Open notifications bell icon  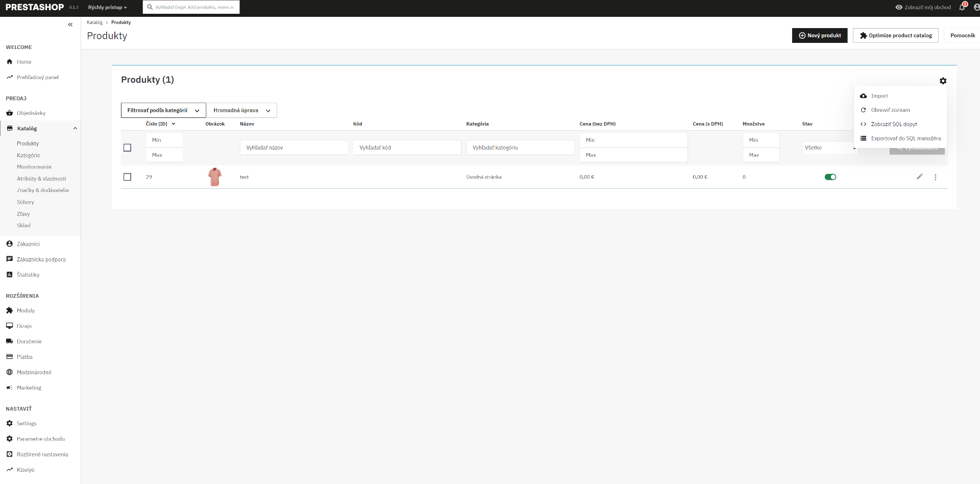pyautogui.click(x=962, y=7)
